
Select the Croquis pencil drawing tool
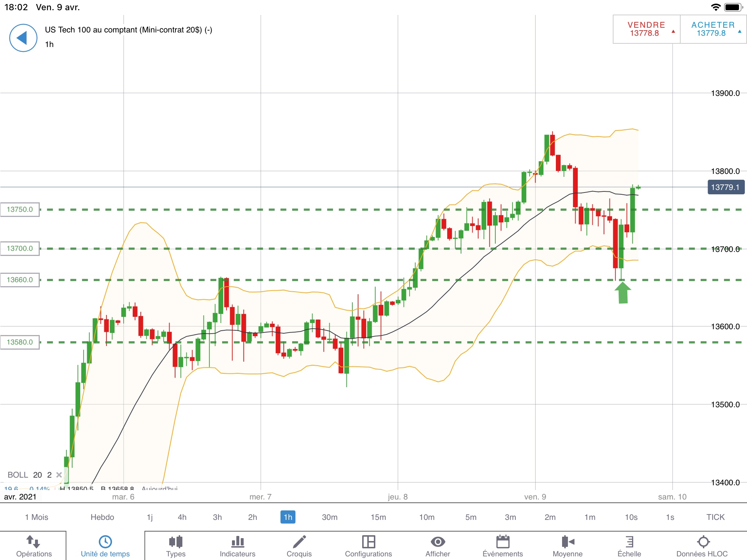[x=299, y=542]
